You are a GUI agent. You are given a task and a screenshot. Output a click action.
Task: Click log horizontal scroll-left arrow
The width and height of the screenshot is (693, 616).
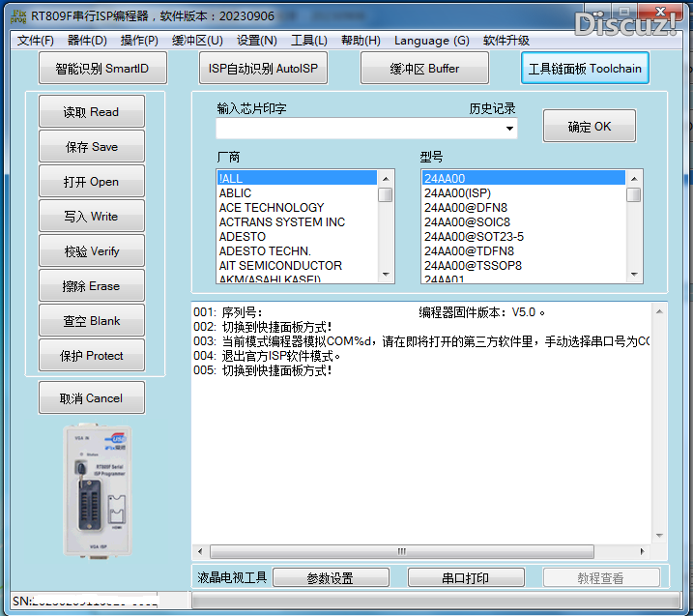[x=200, y=551]
